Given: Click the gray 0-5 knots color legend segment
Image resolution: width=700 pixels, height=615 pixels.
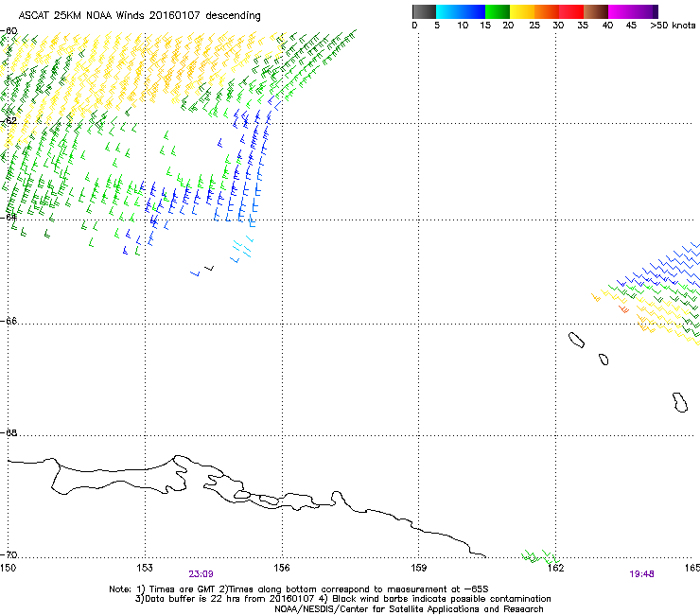Looking at the screenshot, I should click(x=424, y=11).
